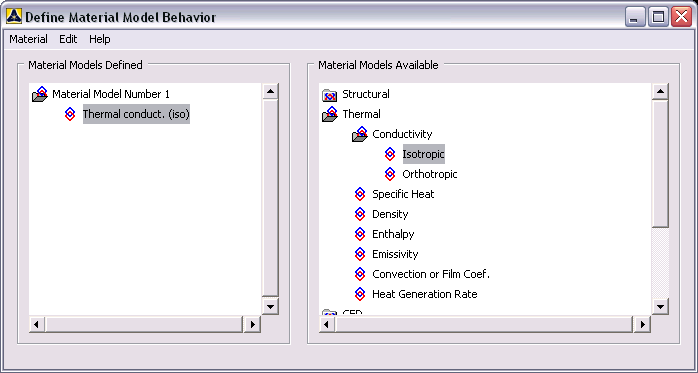Open the Edit menu
This screenshot has height=373, width=698.
click(68, 39)
